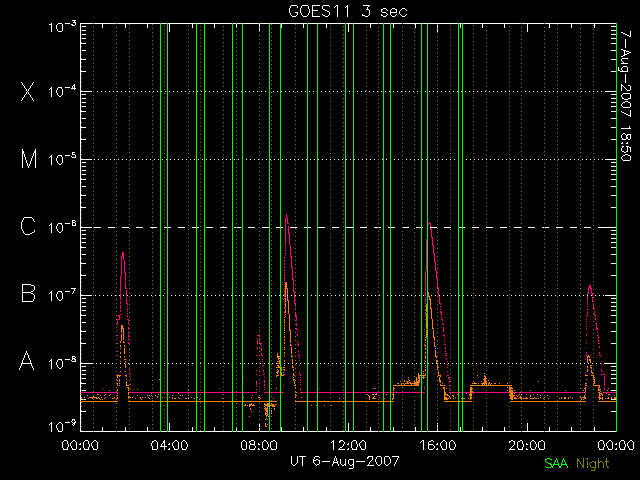The image size is (640, 480).
Task: Click the pink C-class flare peak after 09:00
Action: click(x=286, y=216)
